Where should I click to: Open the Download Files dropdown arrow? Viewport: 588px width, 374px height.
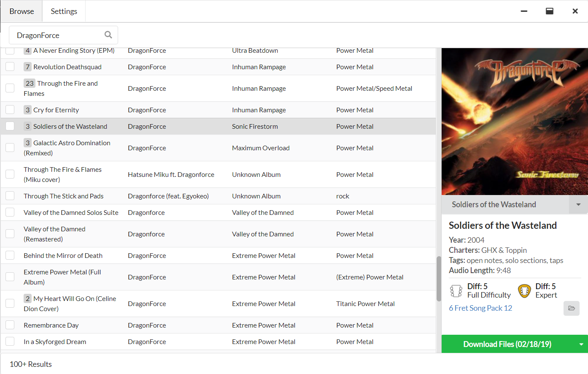581,344
